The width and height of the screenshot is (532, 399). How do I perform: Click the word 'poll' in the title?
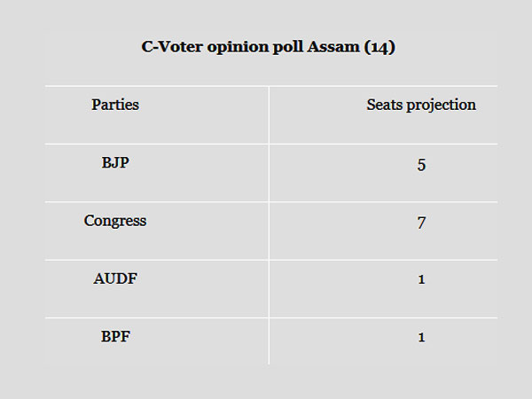click(282, 49)
